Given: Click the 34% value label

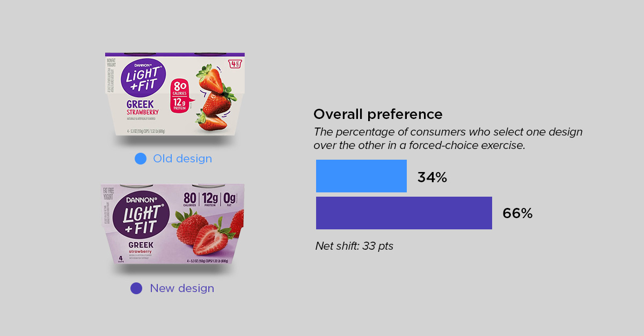Looking at the screenshot, I should [432, 177].
